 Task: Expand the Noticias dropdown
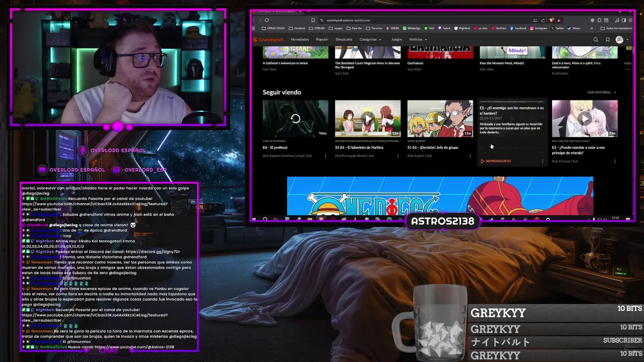pos(418,39)
